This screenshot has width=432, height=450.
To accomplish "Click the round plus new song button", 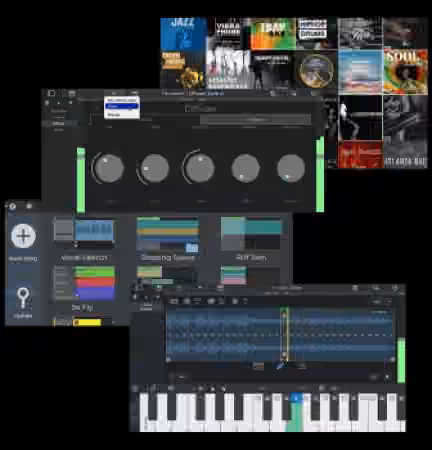I will click(x=23, y=236).
